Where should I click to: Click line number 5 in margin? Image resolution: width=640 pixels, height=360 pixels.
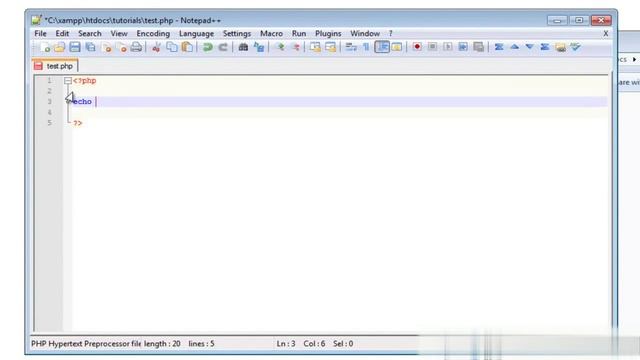[49, 123]
